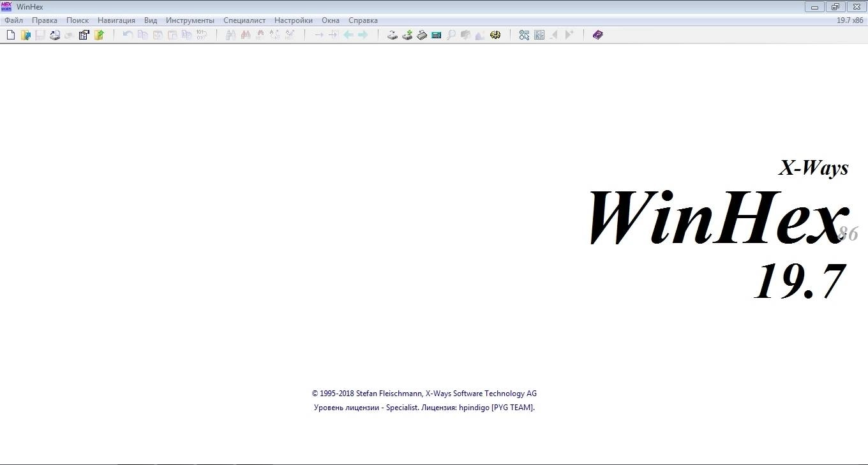
Task: Click the Go To Offset thin arrow icon
Action: [319, 35]
